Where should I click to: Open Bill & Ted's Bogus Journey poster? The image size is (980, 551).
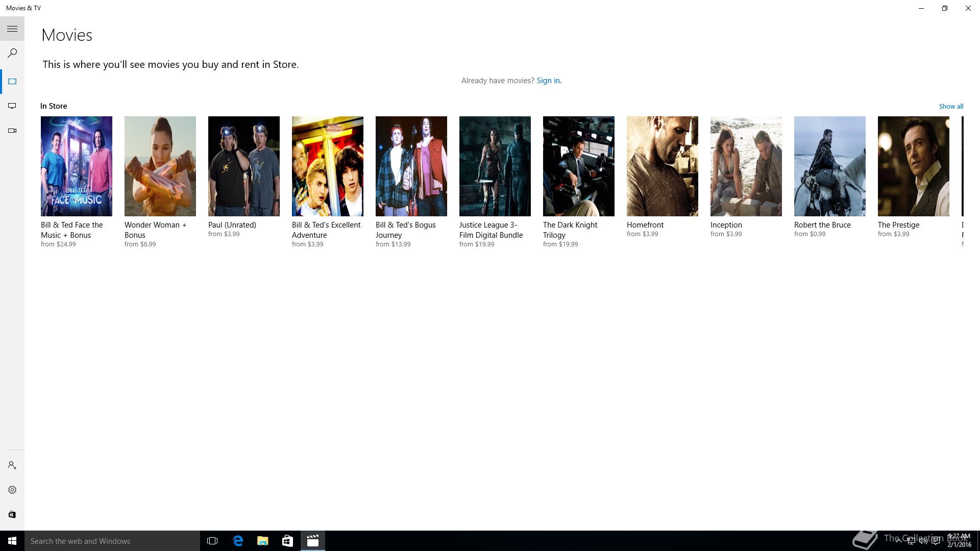(411, 166)
